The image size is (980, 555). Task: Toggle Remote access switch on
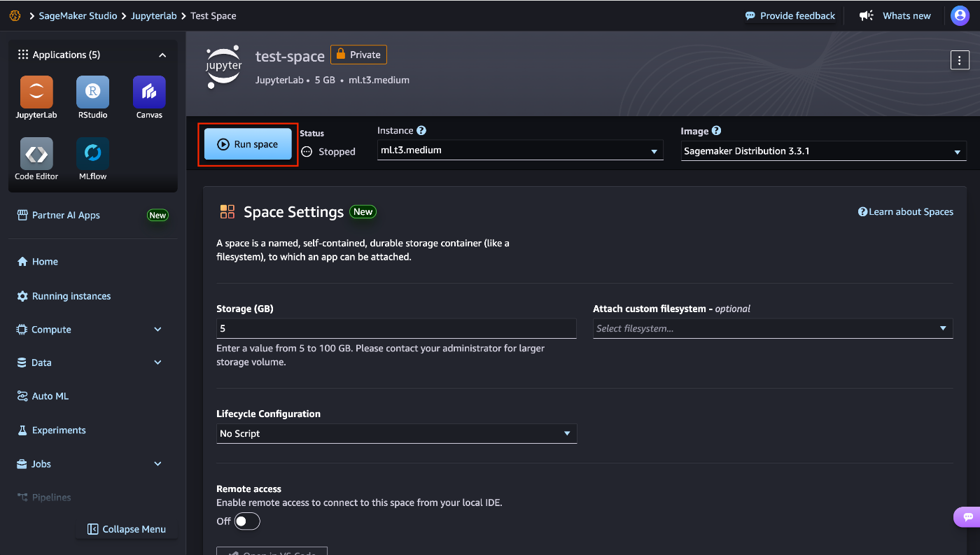[x=247, y=521]
